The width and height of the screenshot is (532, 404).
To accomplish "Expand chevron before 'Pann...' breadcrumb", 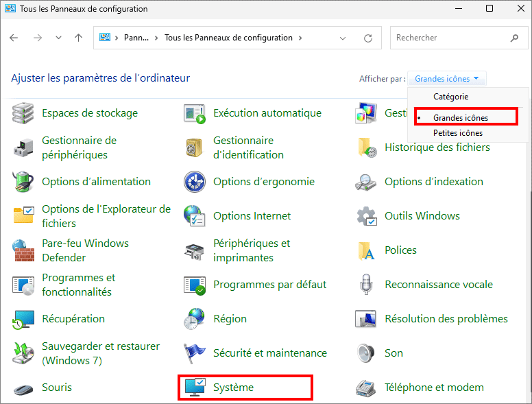I will (x=117, y=38).
